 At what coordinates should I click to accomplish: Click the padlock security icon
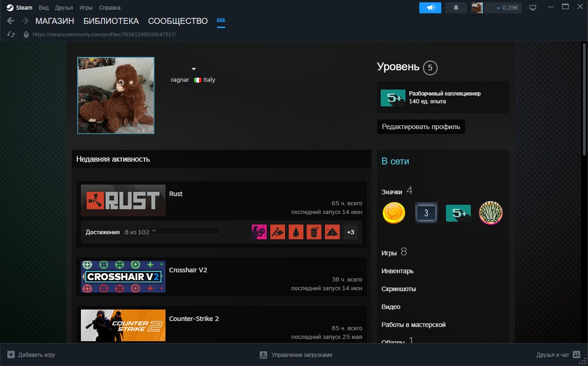click(26, 34)
